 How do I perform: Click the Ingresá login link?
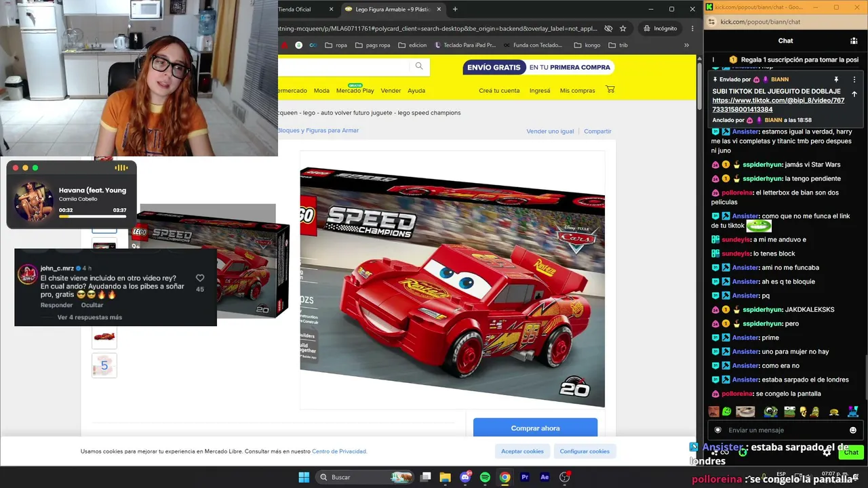(540, 90)
